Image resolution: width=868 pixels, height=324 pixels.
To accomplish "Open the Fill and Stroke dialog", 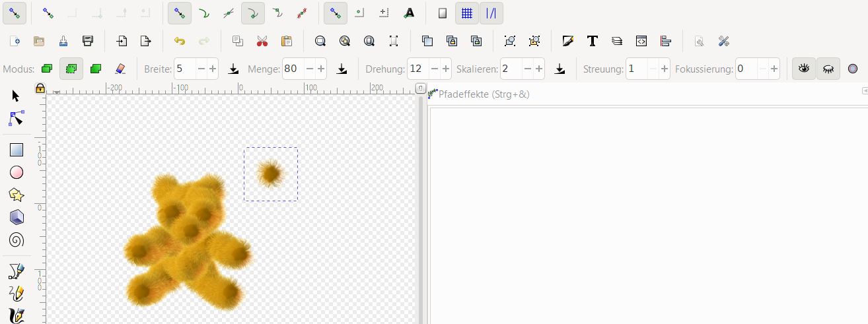I will tap(568, 41).
